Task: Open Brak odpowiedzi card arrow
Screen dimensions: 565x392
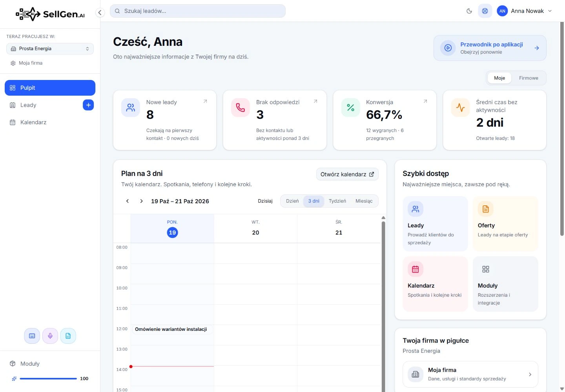Action: pyautogui.click(x=315, y=102)
